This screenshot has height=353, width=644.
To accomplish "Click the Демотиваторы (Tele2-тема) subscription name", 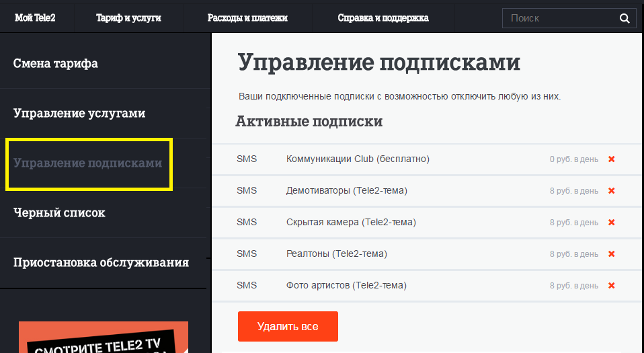I will tap(346, 191).
